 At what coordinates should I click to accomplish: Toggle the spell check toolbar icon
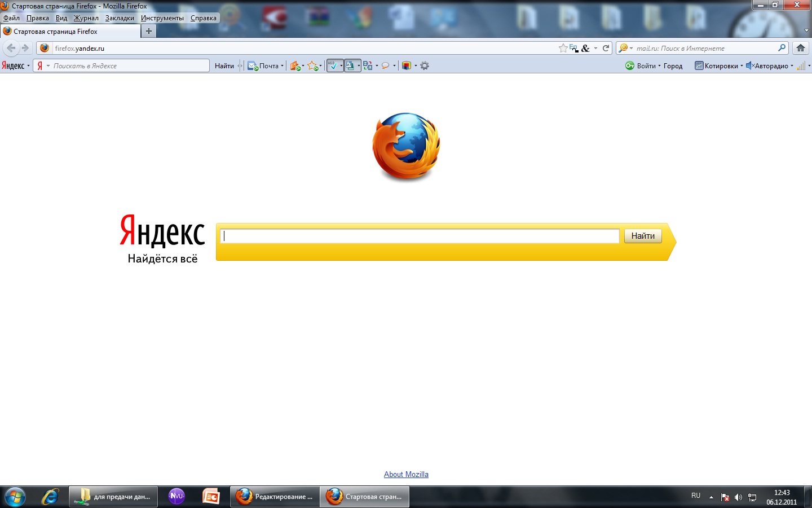coord(333,65)
